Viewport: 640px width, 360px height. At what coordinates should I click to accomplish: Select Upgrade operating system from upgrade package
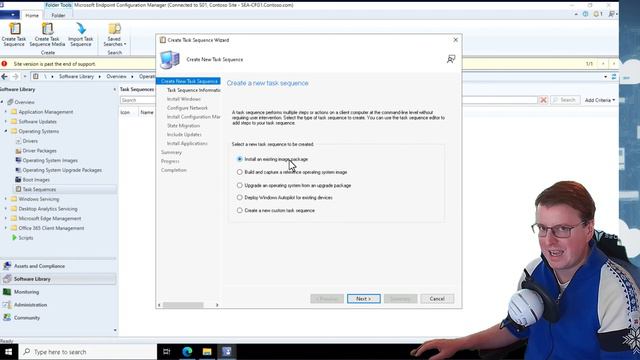pyautogui.click(x=240, y=185)
